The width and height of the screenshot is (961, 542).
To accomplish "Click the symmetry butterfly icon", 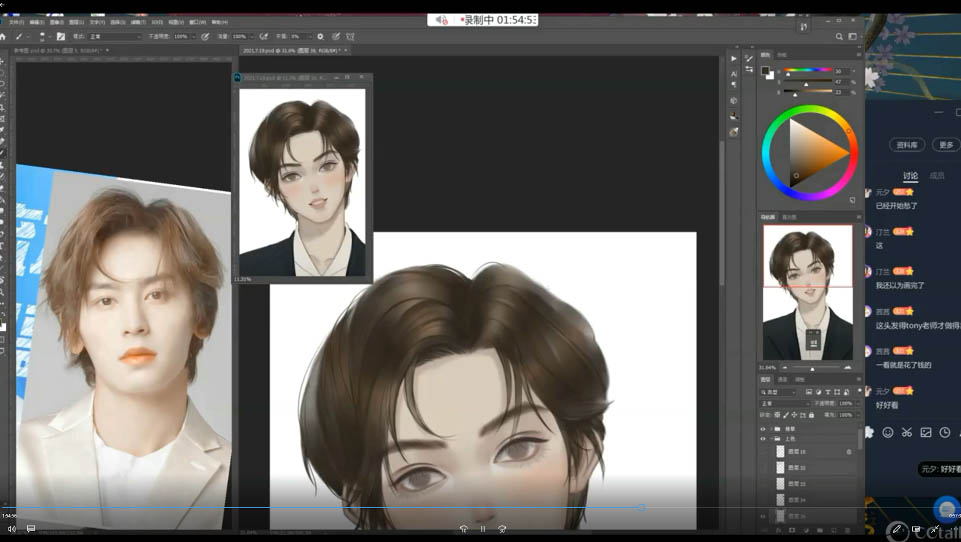I will (350, 36).
